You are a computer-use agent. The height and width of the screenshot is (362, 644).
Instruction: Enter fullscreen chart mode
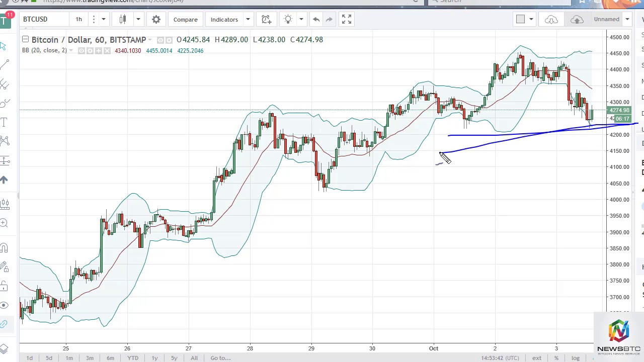click(347, 19)
